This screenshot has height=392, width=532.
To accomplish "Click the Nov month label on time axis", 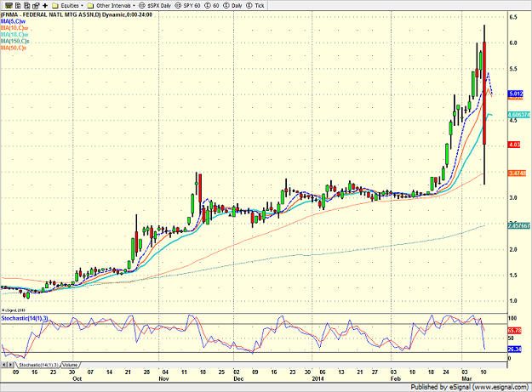I will [x=163, y=378].
